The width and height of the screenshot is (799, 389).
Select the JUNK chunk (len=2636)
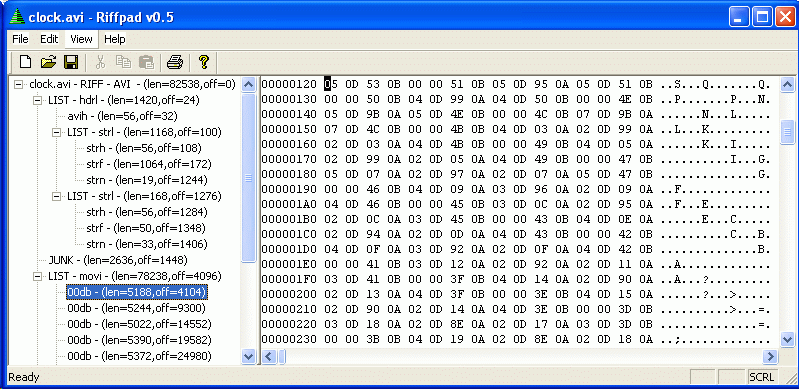(x=118, y=260)
